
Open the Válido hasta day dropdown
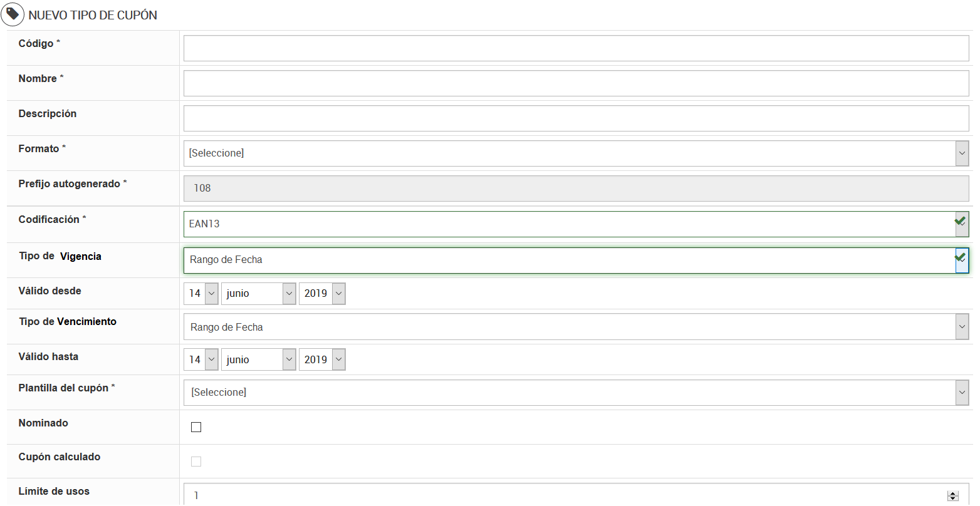201,359
